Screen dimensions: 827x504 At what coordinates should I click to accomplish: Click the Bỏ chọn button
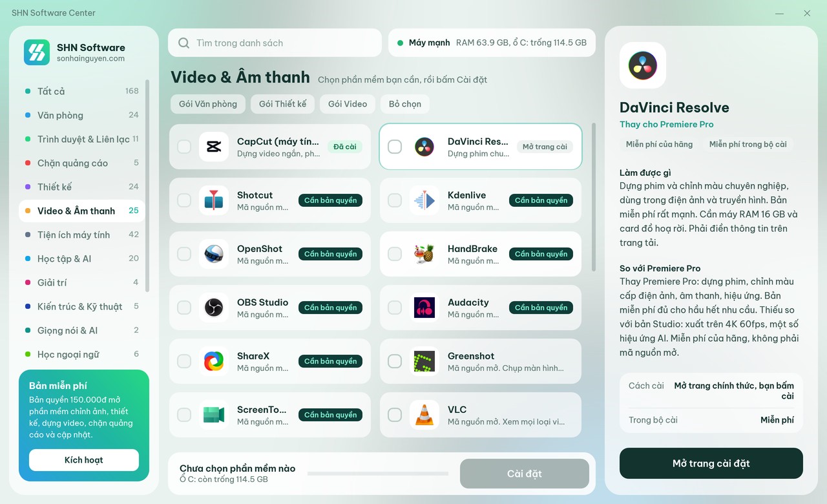coord(405,104)
